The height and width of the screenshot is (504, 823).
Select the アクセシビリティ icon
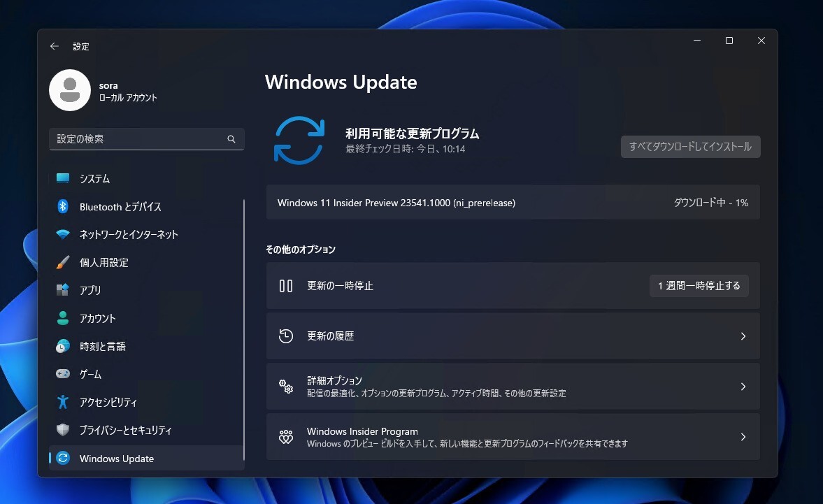coord(62,402)
